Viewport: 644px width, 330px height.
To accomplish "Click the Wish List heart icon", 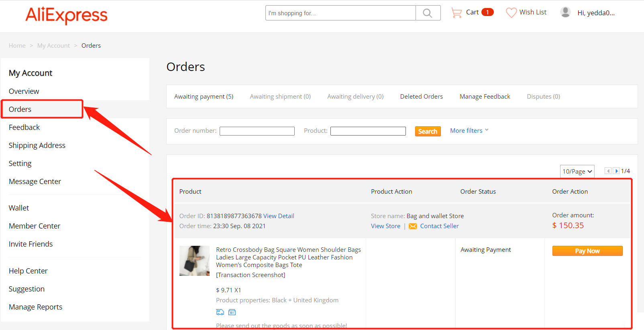I will pos(511,13).
